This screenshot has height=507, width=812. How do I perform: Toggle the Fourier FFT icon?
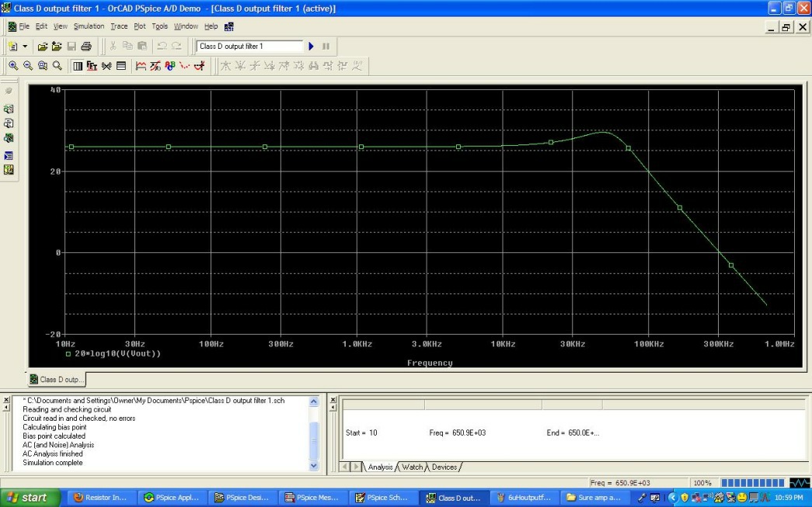92,66
